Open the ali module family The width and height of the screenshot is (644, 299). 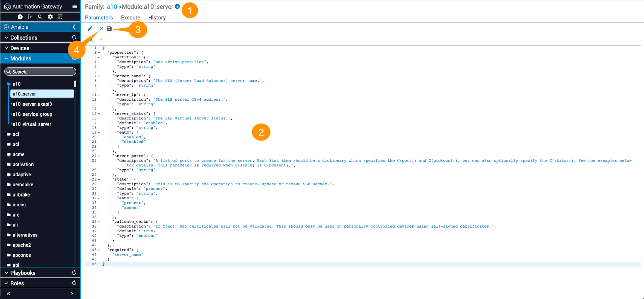pyautogui.click(x=15, y=225)
